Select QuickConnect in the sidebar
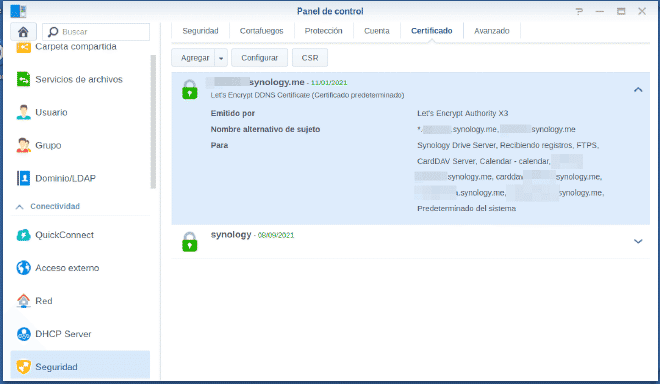Image resolution: width=660 pixels, height=384 pixels. [x=80, y=235]
